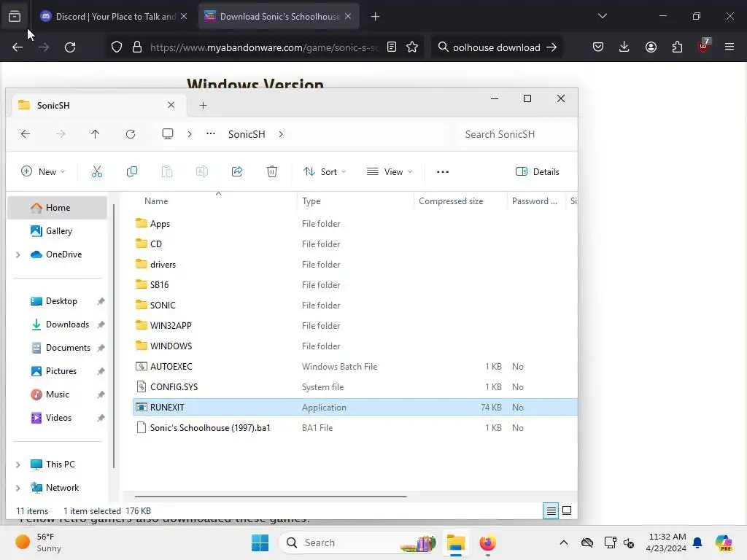Open the Sort dropdown menu
Viewport: 747px width, 560px height.
click(x=325, y=172)
